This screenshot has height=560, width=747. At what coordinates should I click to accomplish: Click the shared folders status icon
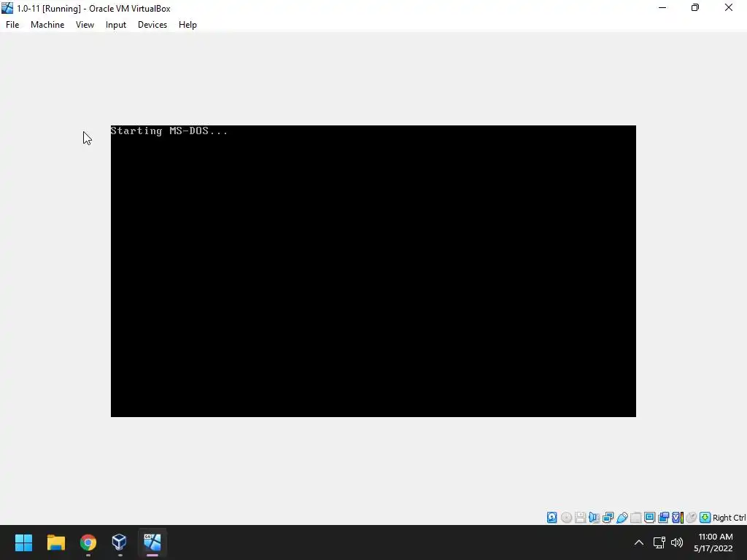tap(636, 518)
